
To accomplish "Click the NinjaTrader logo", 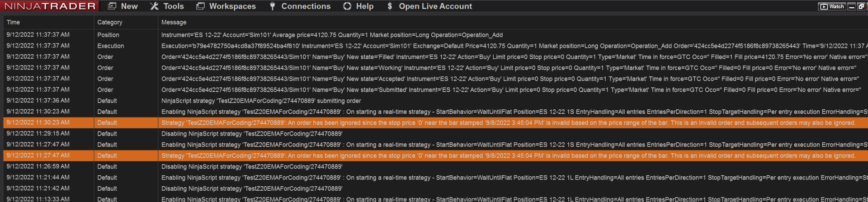I will (x=50, y=6).
